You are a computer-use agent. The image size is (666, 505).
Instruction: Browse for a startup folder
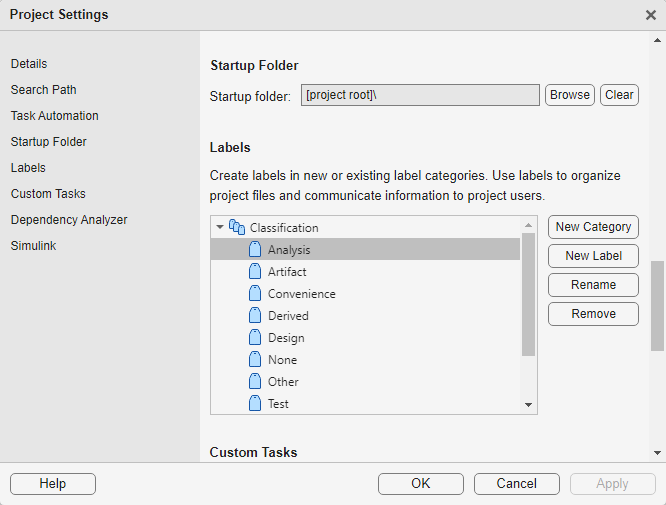(x=570, y=95)
